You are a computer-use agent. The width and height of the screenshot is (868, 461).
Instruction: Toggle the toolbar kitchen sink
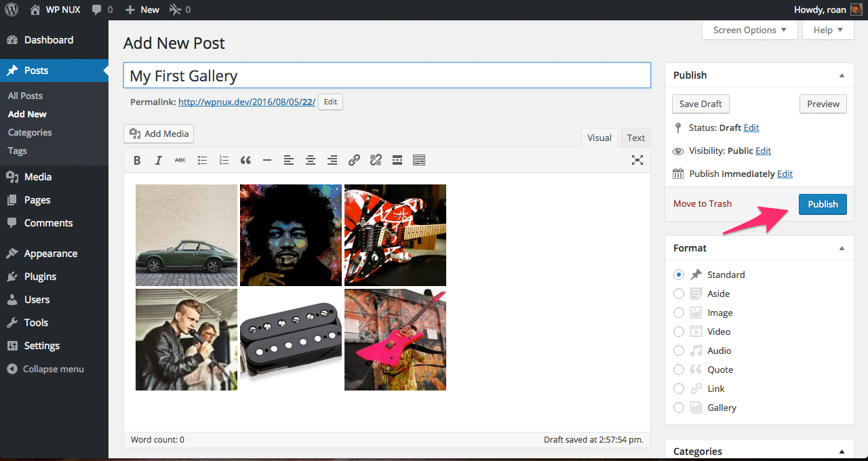[x=419, y=160]
